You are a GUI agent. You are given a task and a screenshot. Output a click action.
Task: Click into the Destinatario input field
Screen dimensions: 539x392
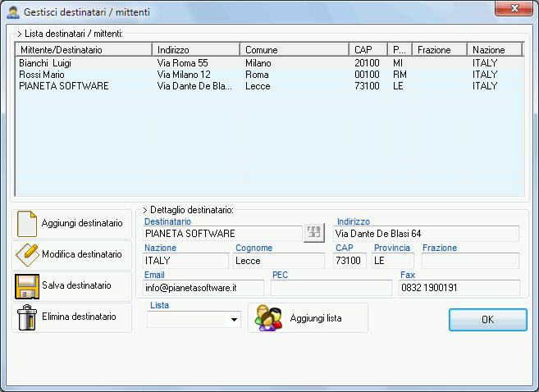coord(222,234)
